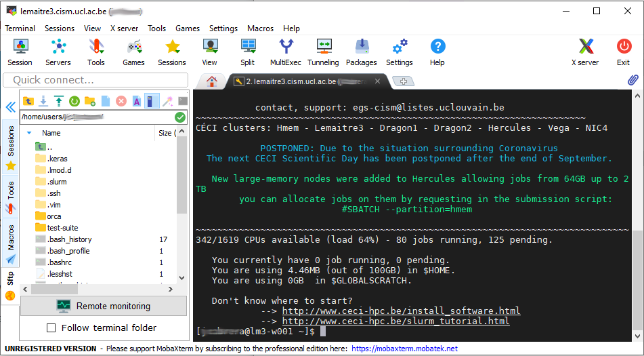Refresh the SFTP folder listing

click(x=74, y=101)
